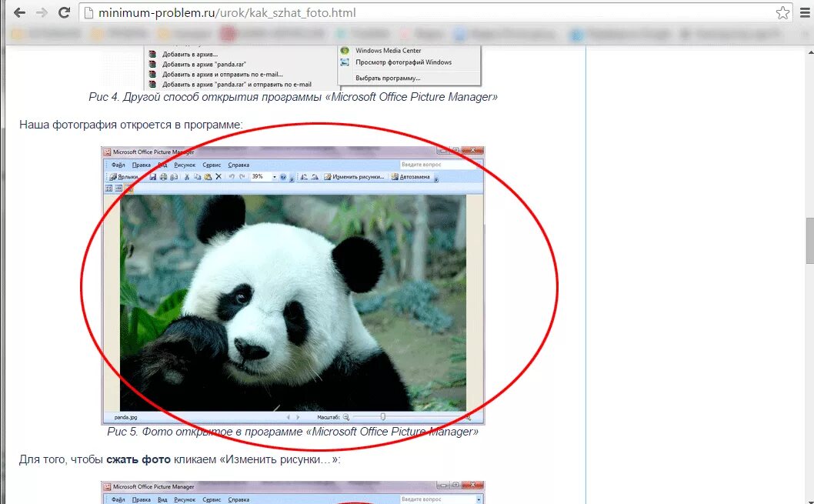The width and height of the screenshot is (814, 504).
Task: Go back using the browser back arrow
Action: tap(19, 13)
